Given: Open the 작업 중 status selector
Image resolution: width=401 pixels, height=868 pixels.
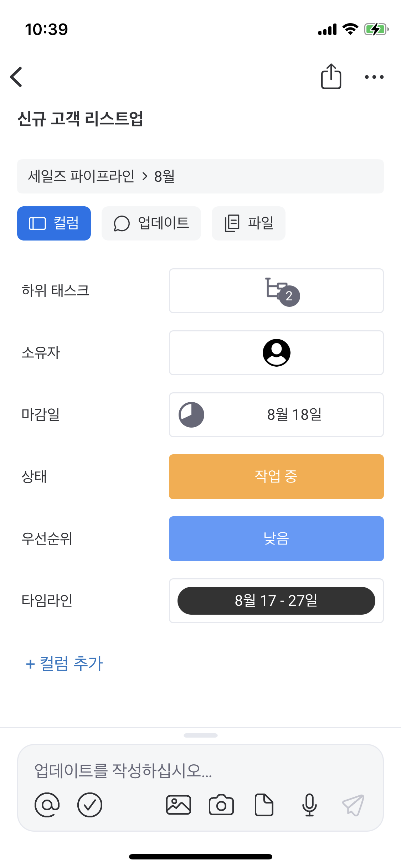Looking at the screenshot, I should [276, 477].
